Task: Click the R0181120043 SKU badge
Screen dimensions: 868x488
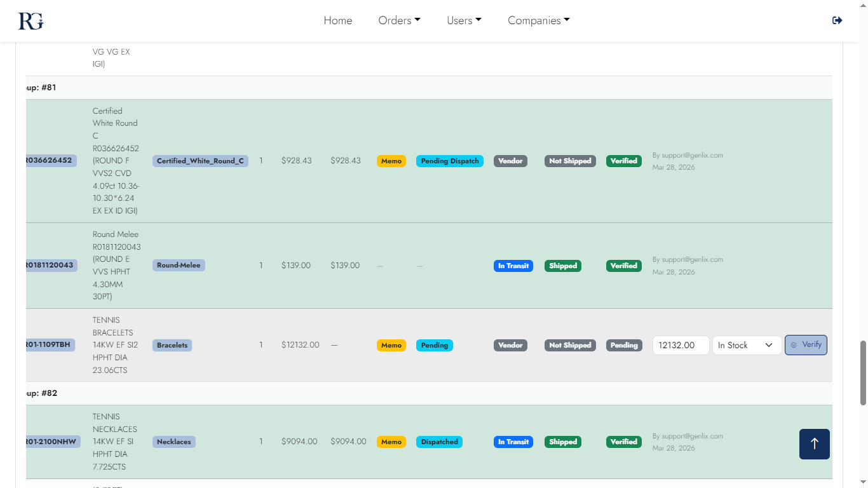Action: tap(51, 265)
